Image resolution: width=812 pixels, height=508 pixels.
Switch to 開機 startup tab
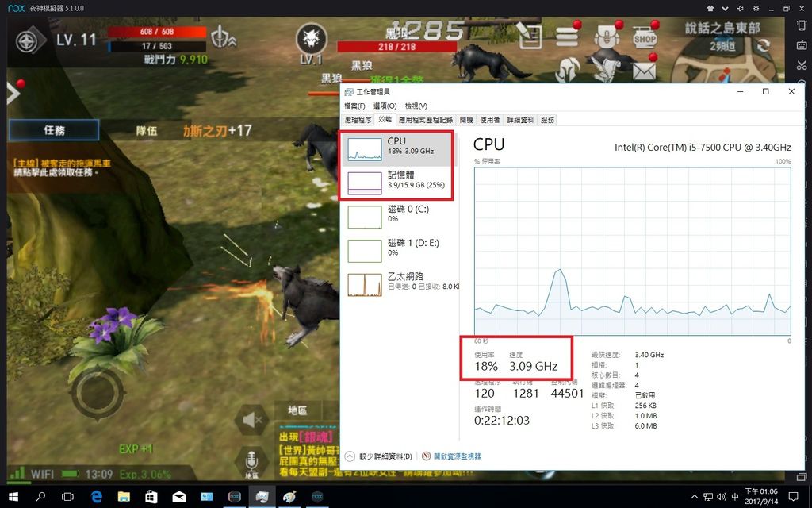coord(466,120)
